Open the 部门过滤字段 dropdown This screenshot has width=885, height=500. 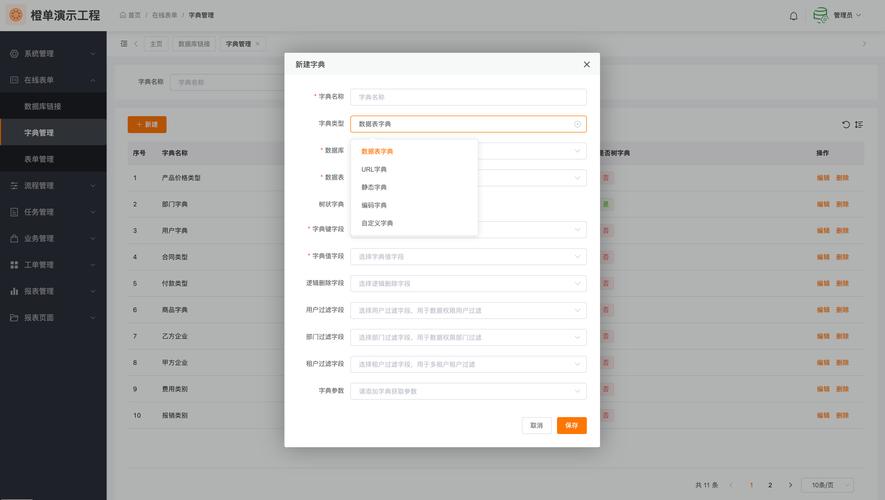[468, 337]
